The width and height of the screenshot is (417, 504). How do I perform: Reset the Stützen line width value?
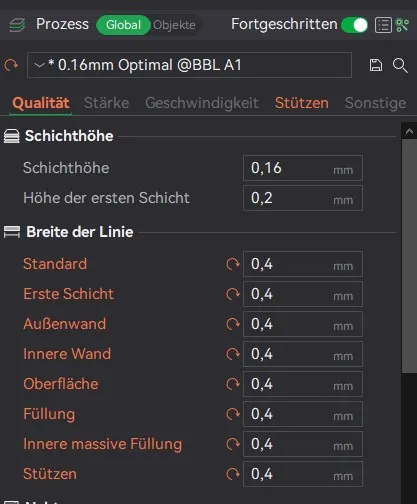(x=233, y=474)
